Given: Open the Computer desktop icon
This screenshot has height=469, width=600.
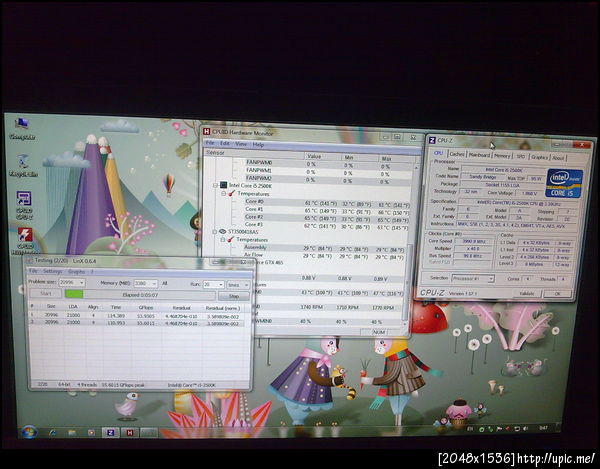Looking at the screenshot, I should (22, 128).
